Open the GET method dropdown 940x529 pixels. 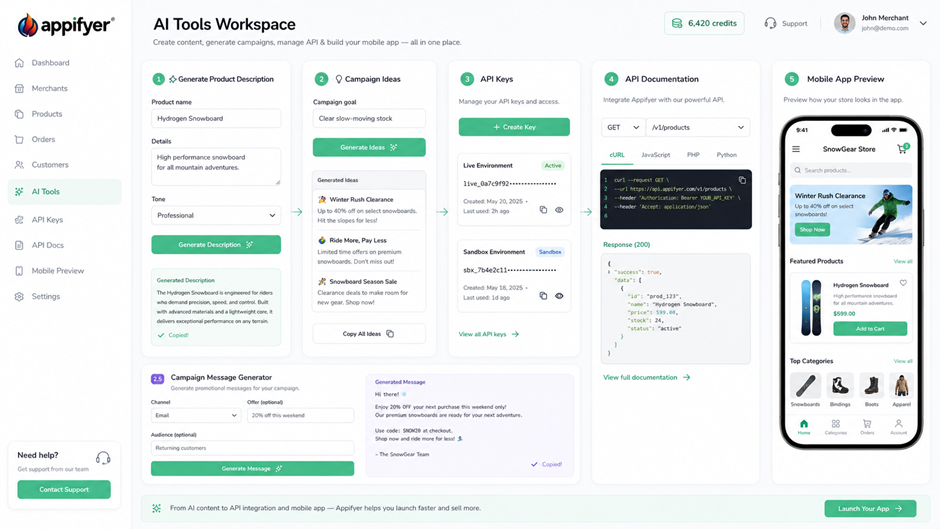coord(623,127)
